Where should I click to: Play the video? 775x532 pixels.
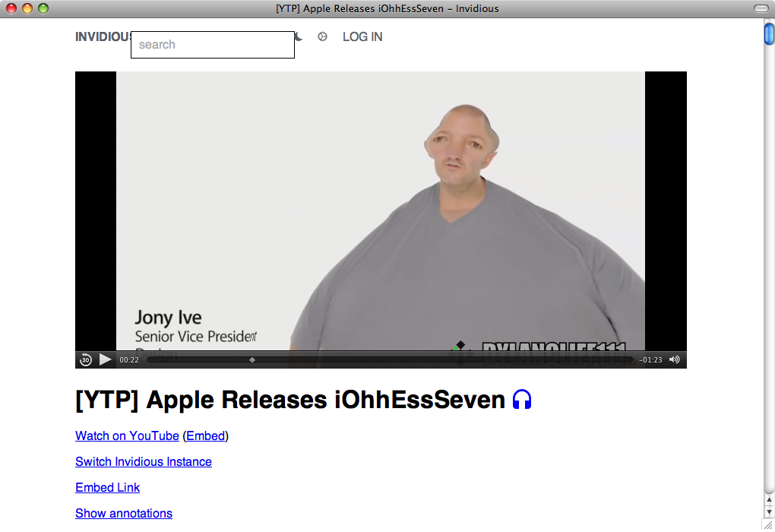(x=105, y=359)
